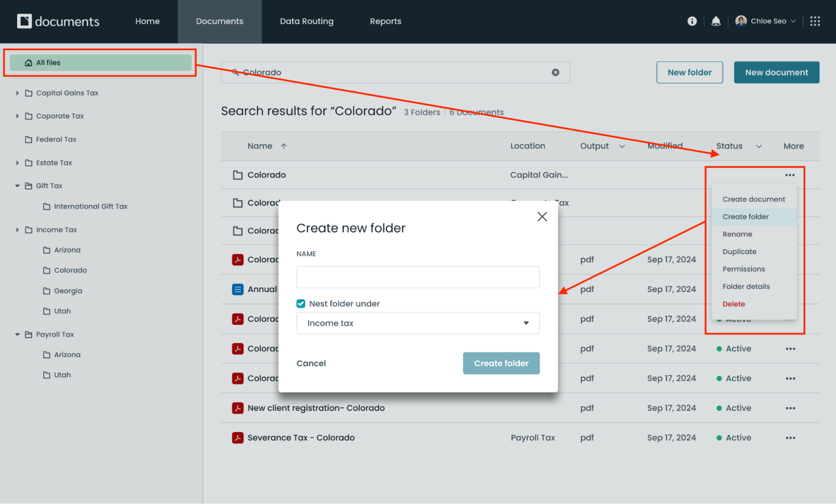Click the New document button

(776, 72)
